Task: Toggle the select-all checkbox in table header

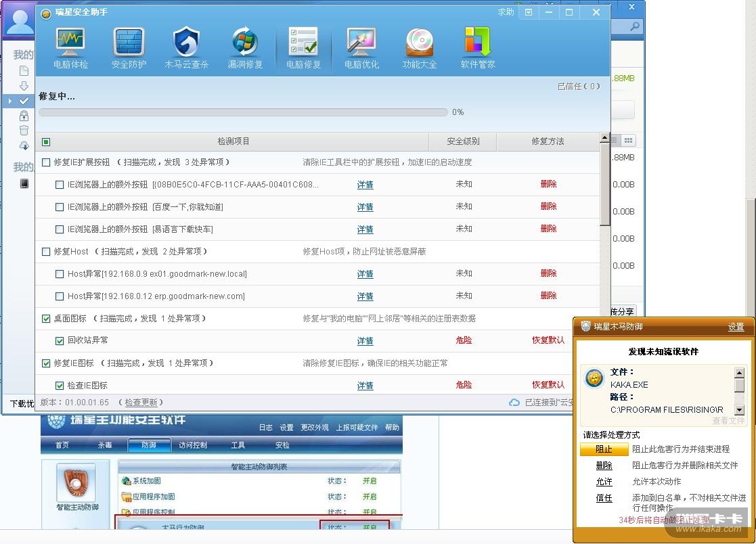Action: coord(46,141)
